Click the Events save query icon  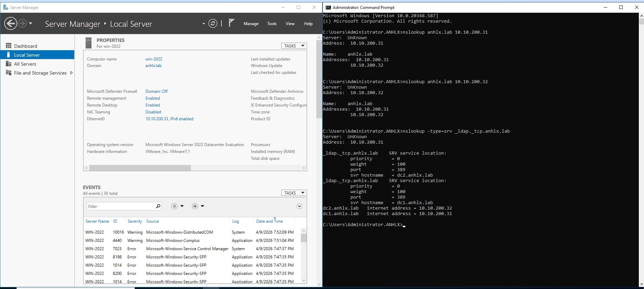pos(195,206)
